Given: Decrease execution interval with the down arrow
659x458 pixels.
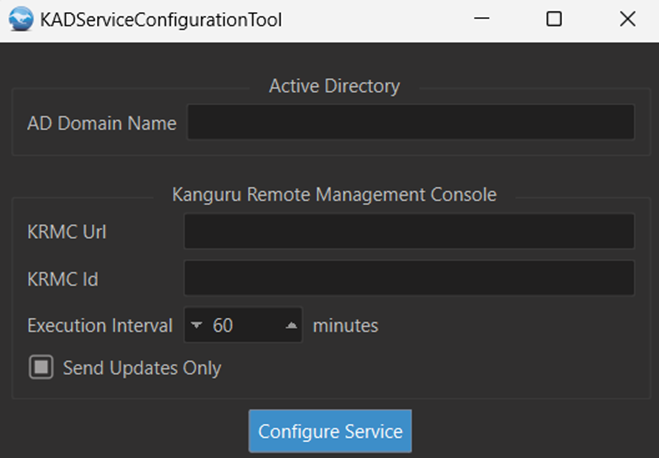Looking at the screenshot, I should click(x=196, y=325).
